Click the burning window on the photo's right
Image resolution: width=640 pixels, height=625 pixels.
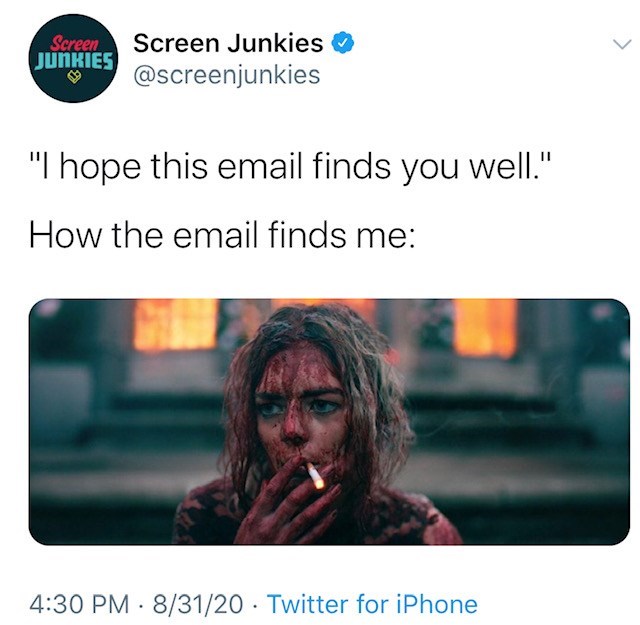(x=485, y=327)
